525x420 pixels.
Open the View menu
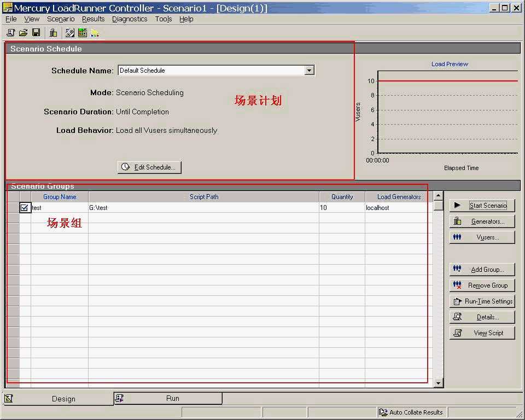tap(32, 19)
